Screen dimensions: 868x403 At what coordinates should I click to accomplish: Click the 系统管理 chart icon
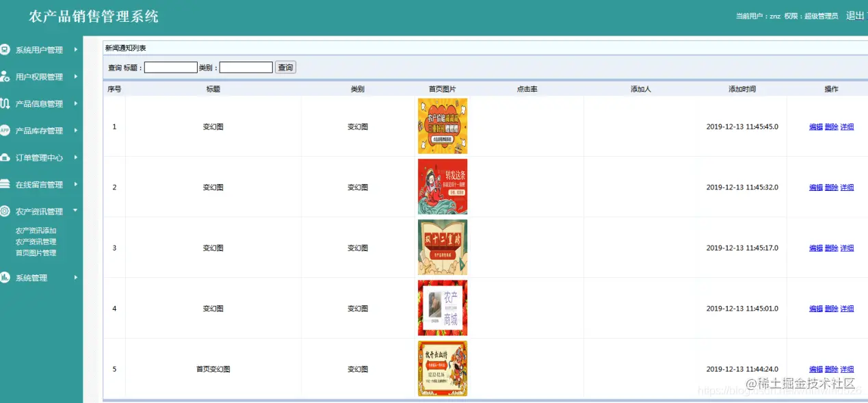click(5, 277)
